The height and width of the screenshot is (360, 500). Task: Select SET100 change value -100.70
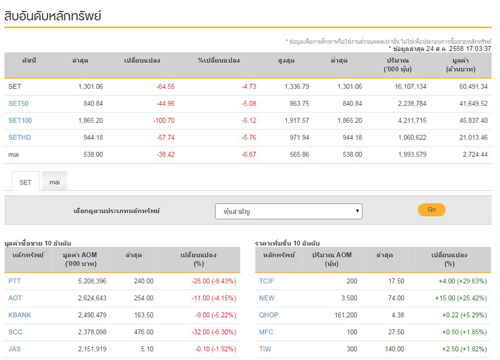point(164,121)
